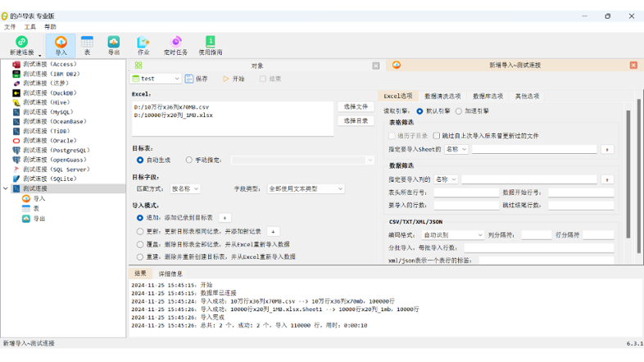Click the 开始 start button
The image size is (644, 362).
click(x=234, y=79)
